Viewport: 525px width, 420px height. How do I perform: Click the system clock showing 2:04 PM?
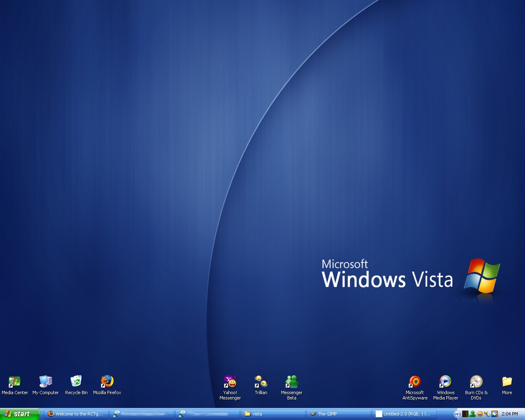510,414
